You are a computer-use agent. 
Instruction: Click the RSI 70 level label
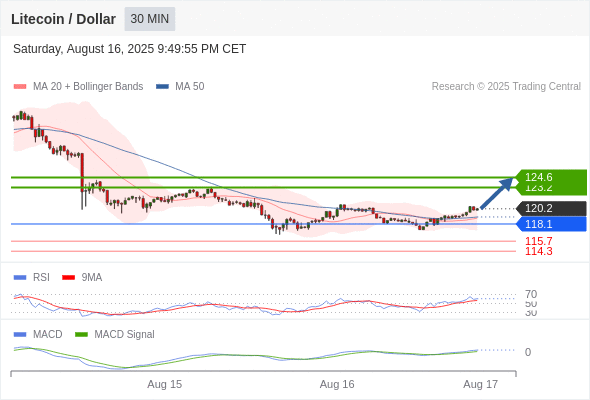tap(531, 294)
